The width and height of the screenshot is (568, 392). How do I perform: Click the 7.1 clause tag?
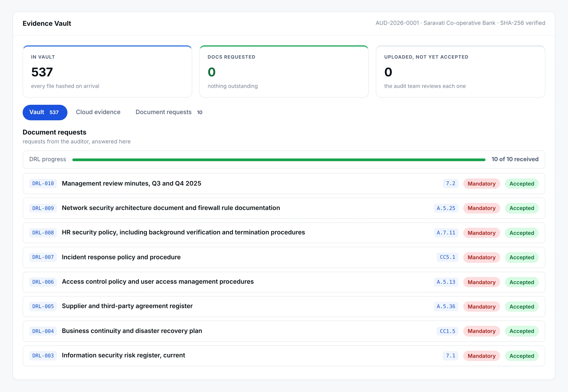click(x=450, y=356)
